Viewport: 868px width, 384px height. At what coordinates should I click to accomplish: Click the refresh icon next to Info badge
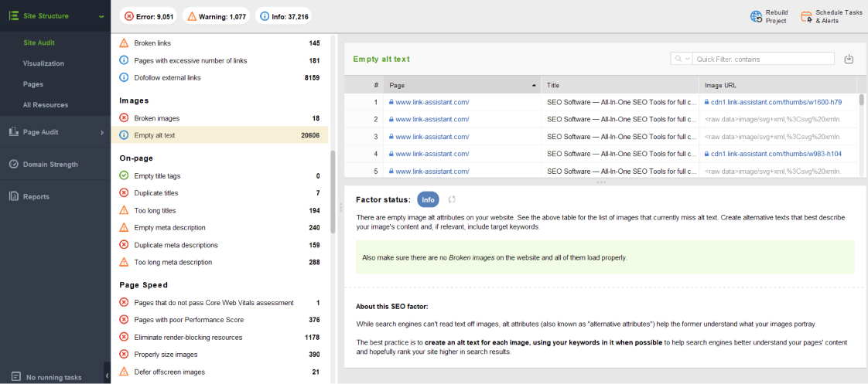click(452, 199)
